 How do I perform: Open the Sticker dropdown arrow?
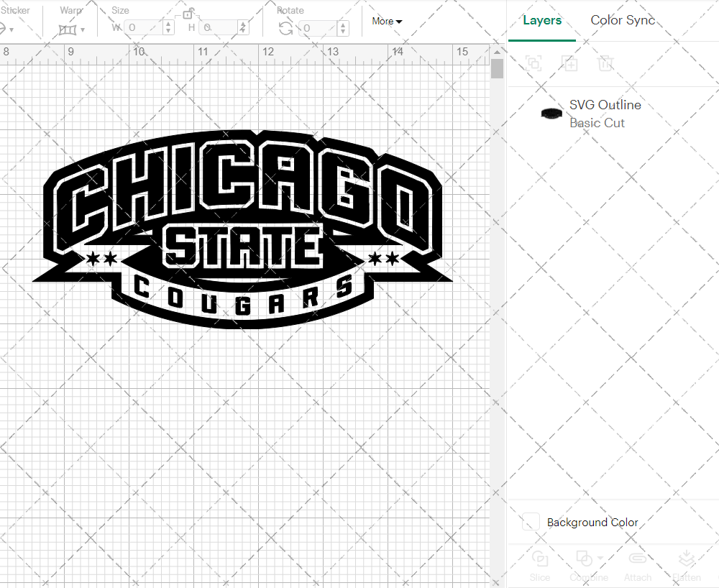pyautogui.click(x=13, y=29)
